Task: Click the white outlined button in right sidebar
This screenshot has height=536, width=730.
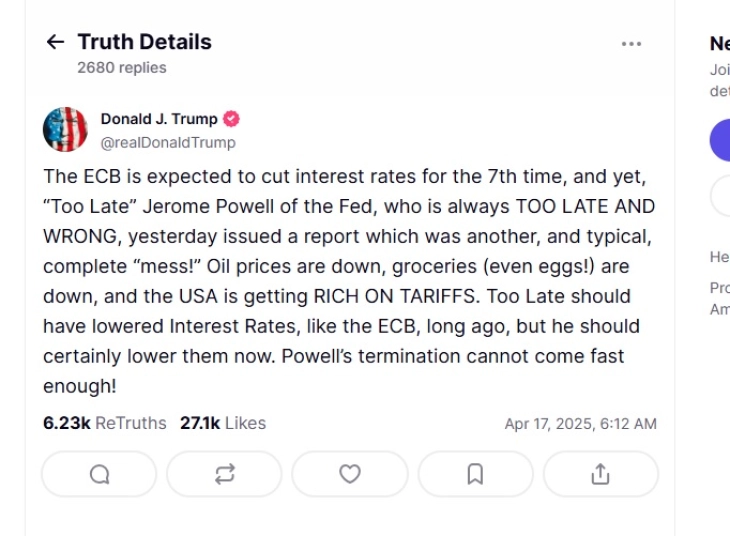Action: click(720, 196)
